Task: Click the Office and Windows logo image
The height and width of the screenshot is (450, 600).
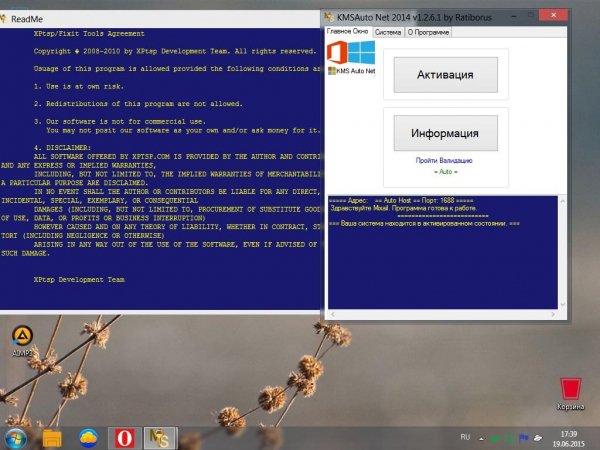Action: [351, 52]
